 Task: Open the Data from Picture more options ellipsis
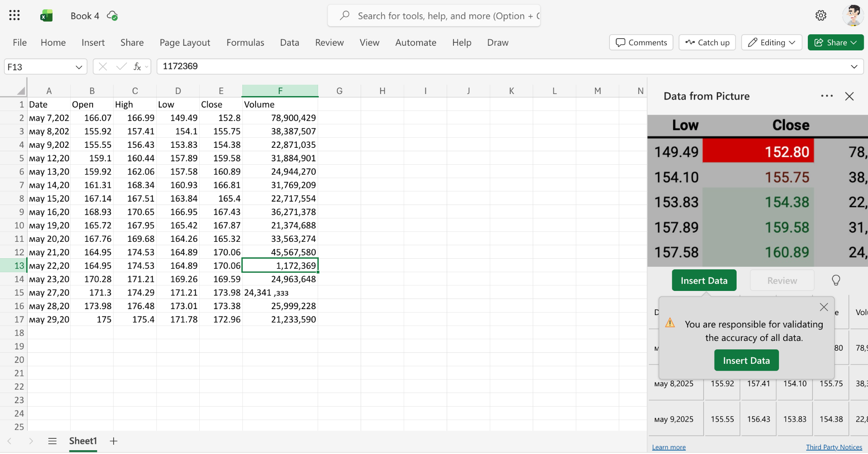[x=827, y=96]
